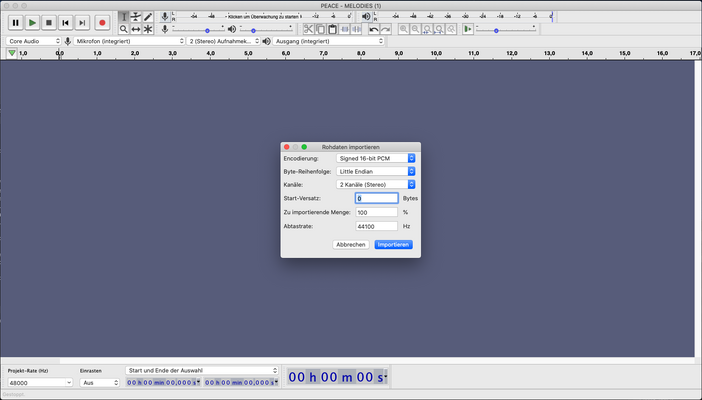Click the recording meter to start monitoring
702x400 pixels.
(x=264, y=17)
